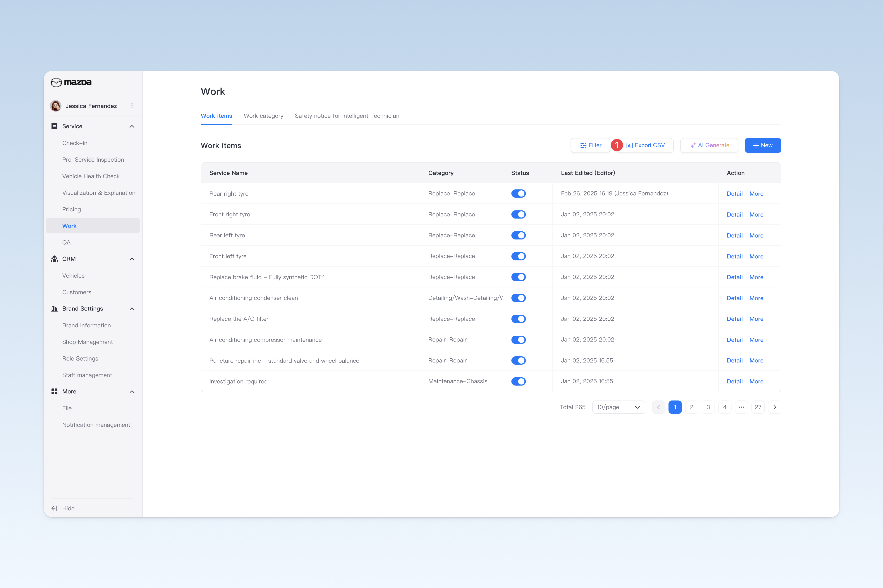Screen dimensions: 883x588
Task: Select the Work items tab
Action: click(216, 116)
